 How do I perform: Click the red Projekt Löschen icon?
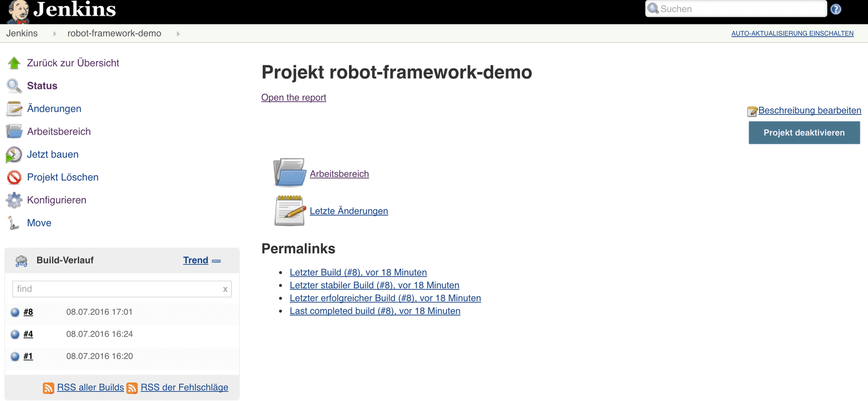14,177
